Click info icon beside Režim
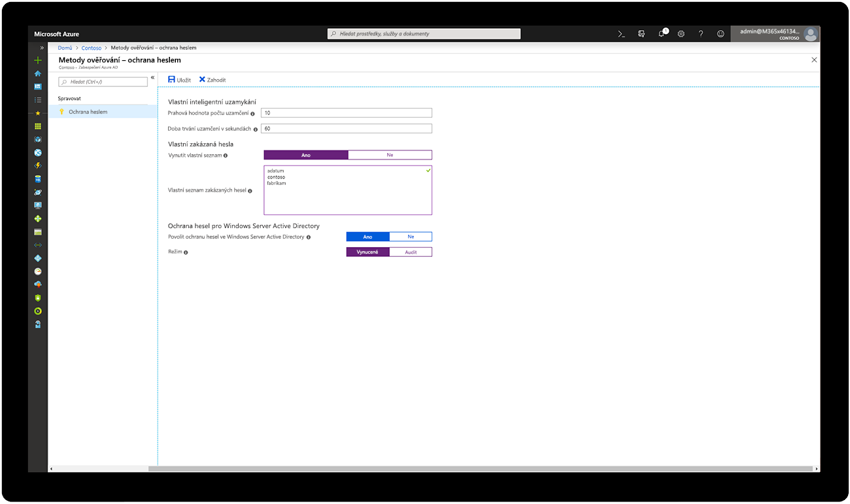 pos(186,252)
